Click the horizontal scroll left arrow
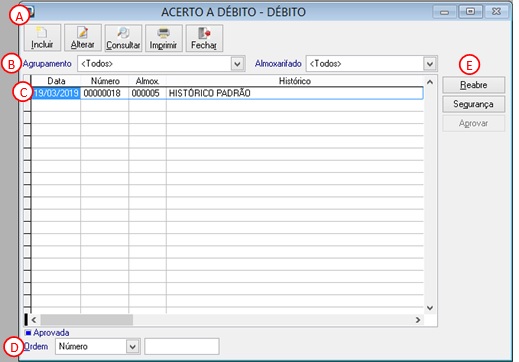Image resolution: width=519 pixels, height=362 pixels. [34, 320]
